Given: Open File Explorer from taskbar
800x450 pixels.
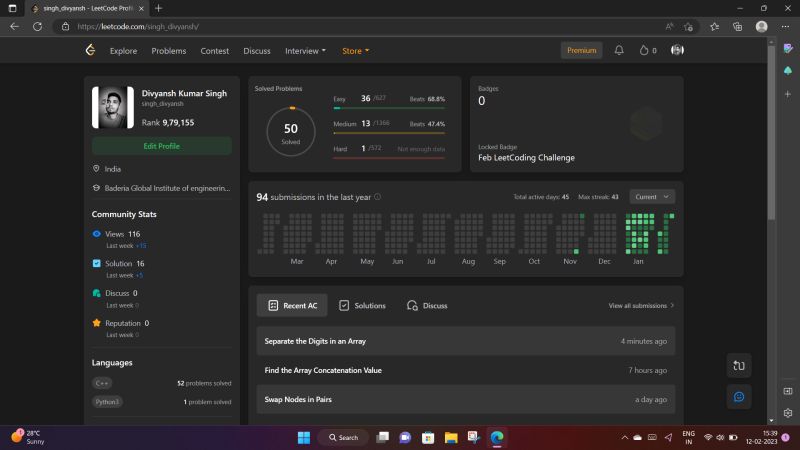Looking at the screenshot, I should [x=451, y=437].
